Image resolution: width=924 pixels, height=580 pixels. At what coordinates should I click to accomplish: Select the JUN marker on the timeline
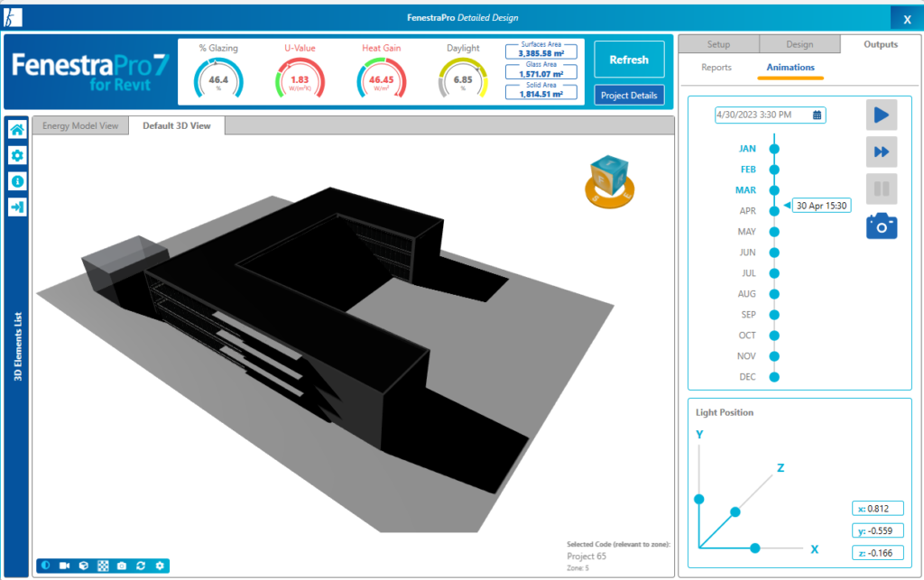774,253
